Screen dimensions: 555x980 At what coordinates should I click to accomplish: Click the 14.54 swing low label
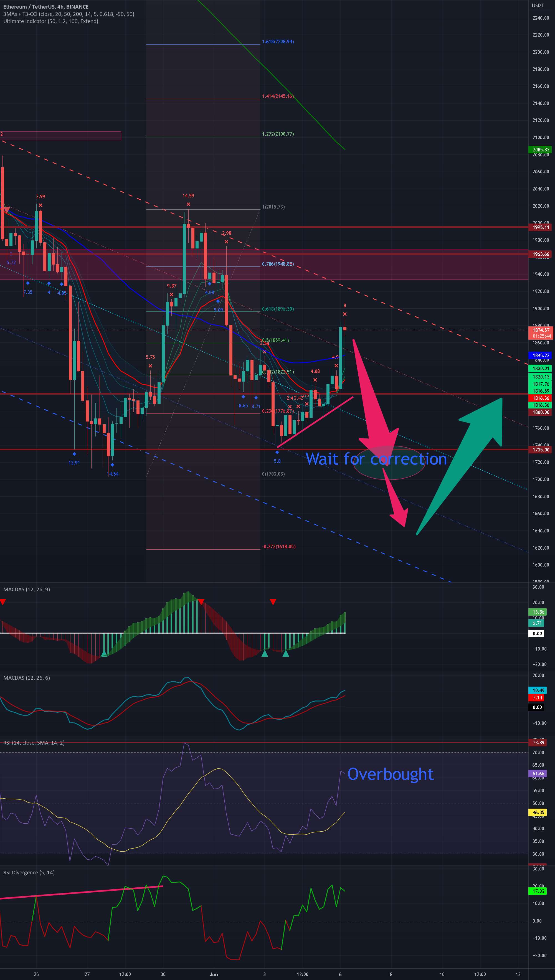[x=112, y=474]
